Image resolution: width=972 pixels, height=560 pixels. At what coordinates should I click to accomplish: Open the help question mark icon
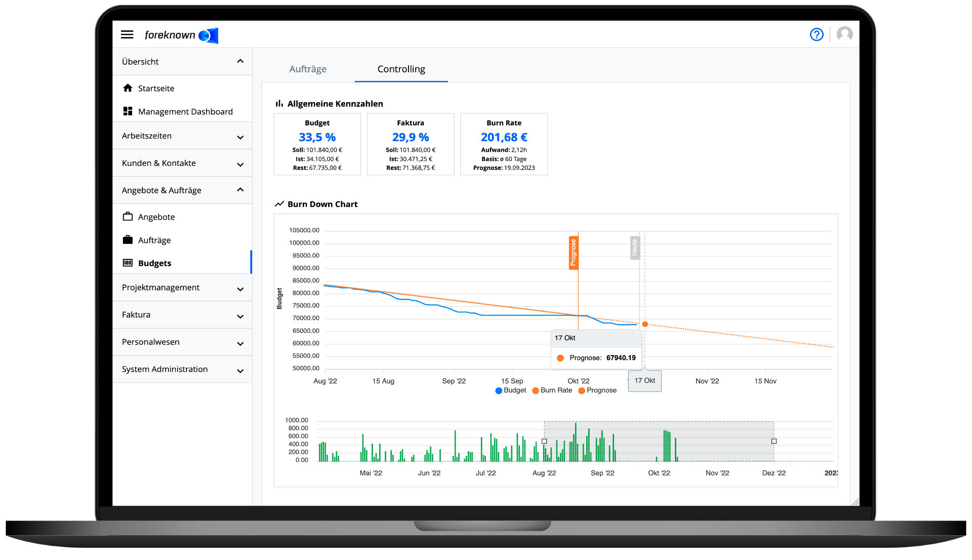817,34
